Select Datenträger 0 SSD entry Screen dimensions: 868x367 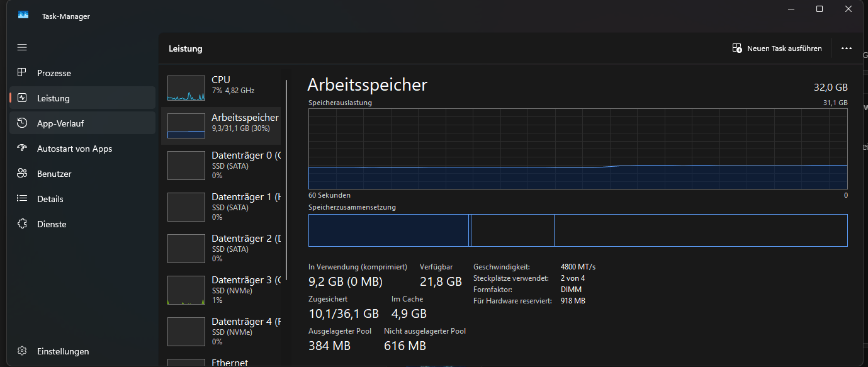(220, 164)
